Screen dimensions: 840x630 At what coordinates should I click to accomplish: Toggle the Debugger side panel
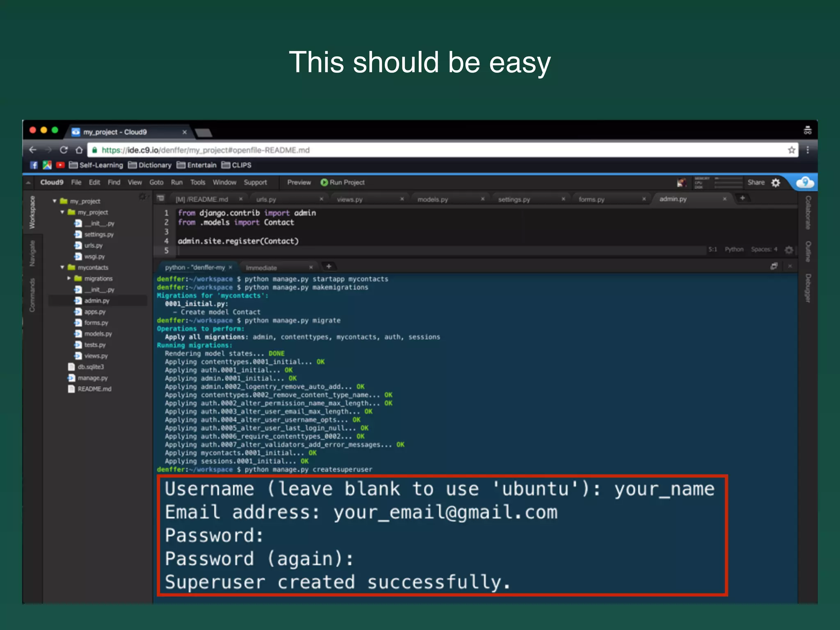[x=808, y=288]
